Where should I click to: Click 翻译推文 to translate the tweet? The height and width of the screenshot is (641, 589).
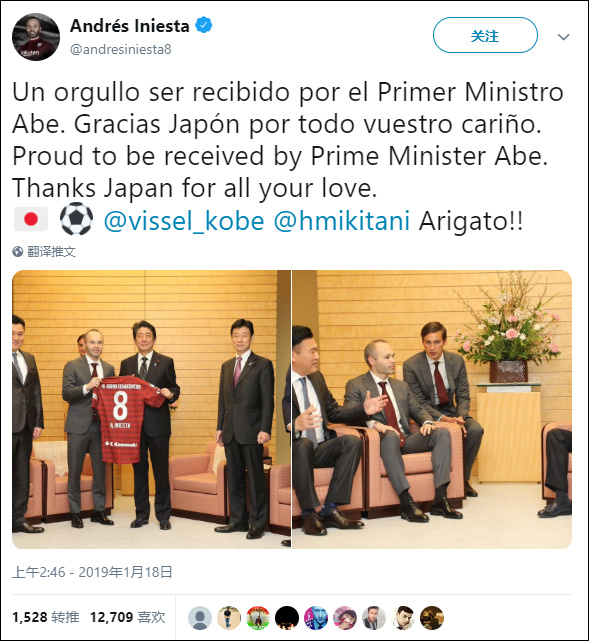51,251
